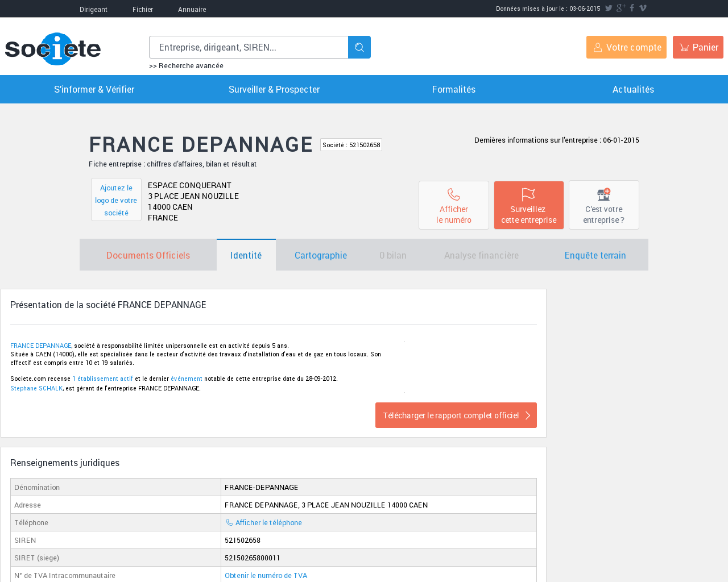Open the 1 établissement actif link
Screen dimensions: 728x582
pyautogui.click(x=102, y=379)
